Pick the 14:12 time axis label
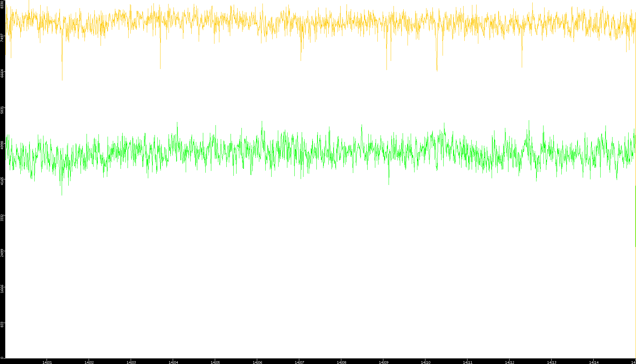This screenshot has height=364, width=636. click(x=510, y=362)
